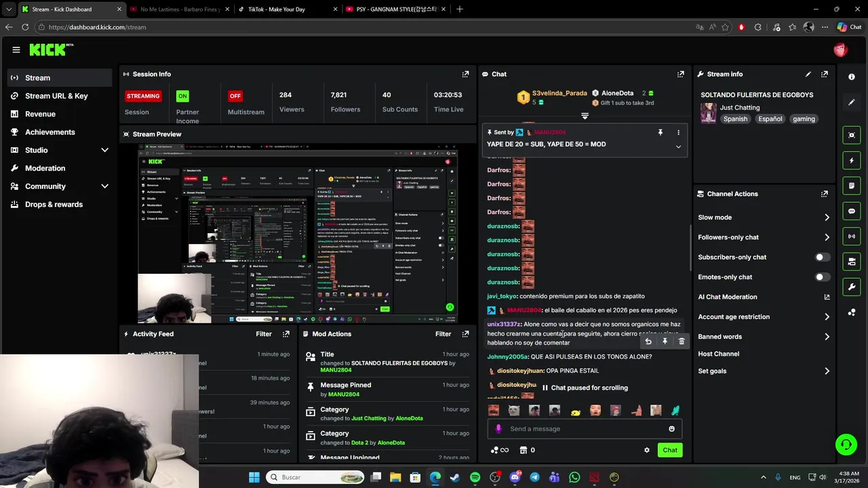Click the chat bubble icon in right toolbar
Image resolution: width=868 pixels, height=488 pixels.
852,211
